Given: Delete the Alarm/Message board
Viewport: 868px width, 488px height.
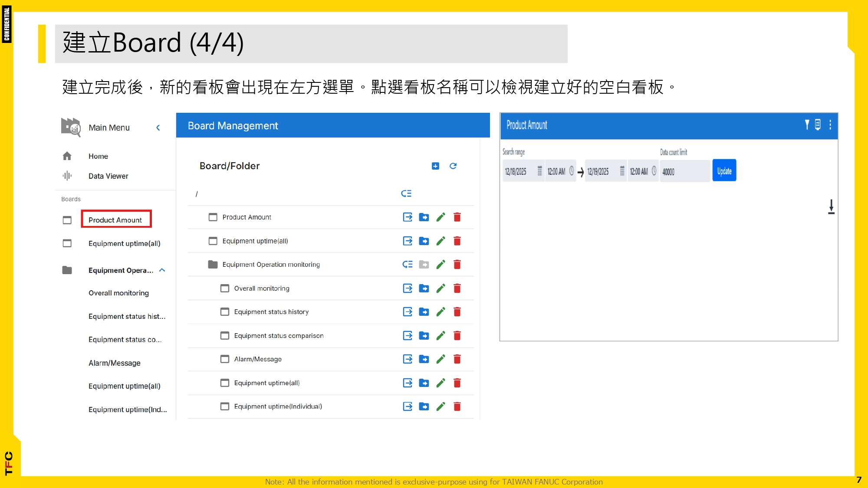Looking at the screenshot, I should coord(457,359).
